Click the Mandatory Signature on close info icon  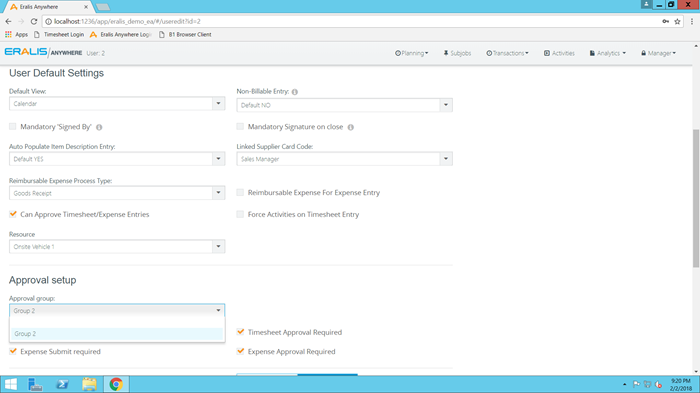click(x=350, y=127)
